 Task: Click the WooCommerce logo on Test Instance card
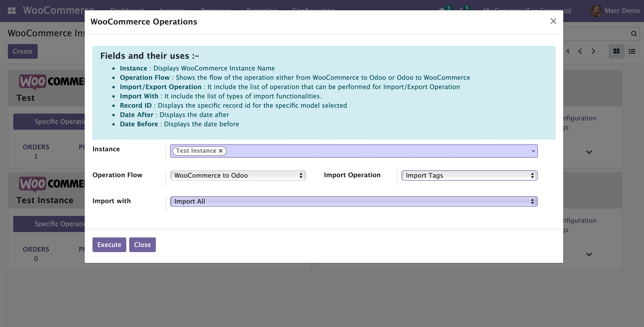point(33,184)
